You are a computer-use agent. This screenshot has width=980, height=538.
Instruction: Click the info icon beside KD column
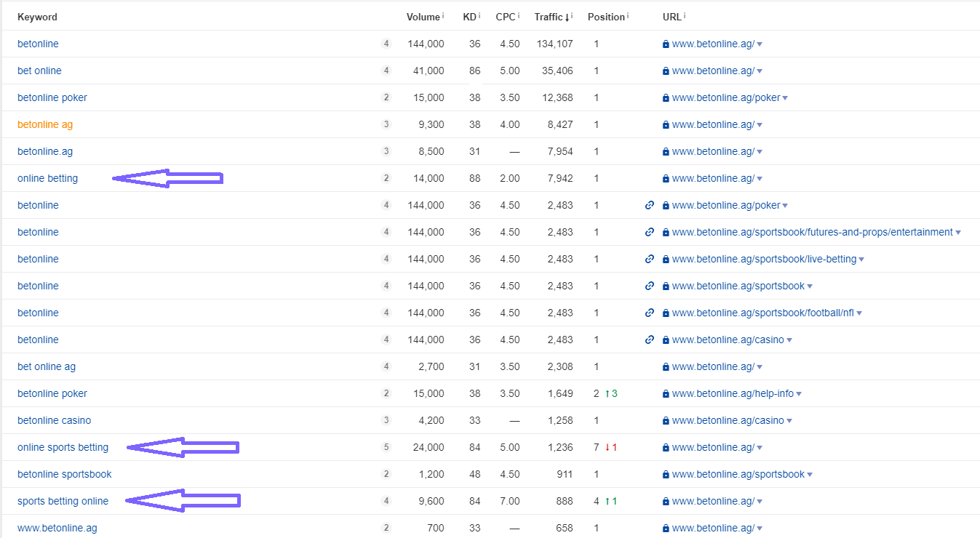[x=479, y=15]
